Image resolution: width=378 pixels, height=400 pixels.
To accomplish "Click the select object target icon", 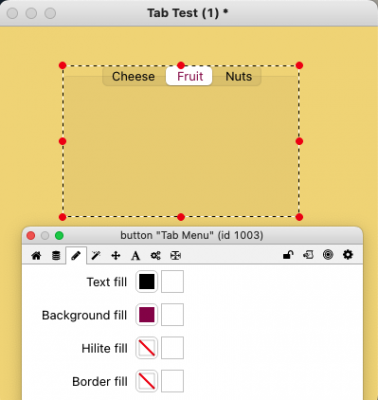I will [328, 255].
